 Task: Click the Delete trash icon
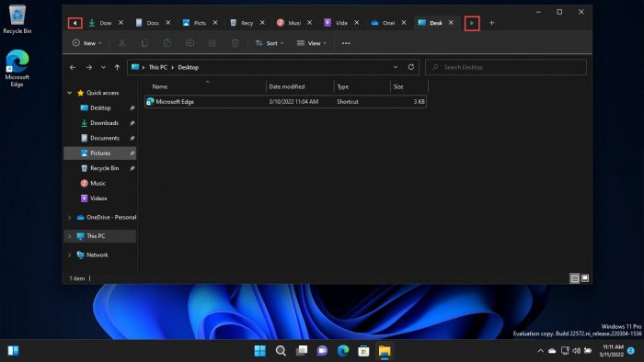point(235,43)
